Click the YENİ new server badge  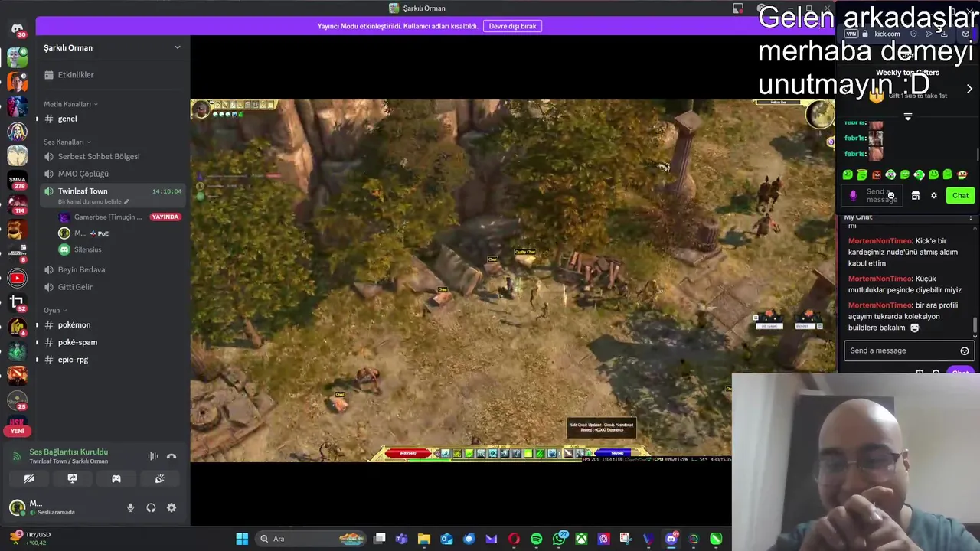(17, 431)
